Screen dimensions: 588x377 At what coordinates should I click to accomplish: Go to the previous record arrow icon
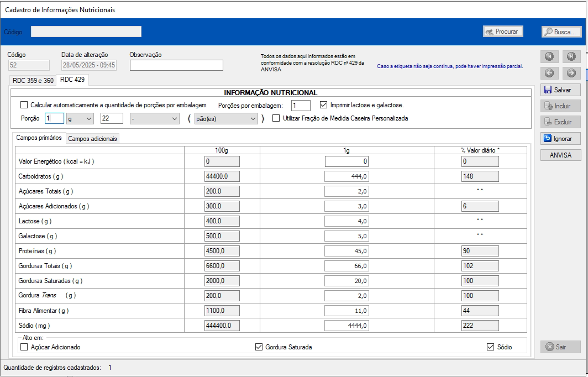[549, 73]
